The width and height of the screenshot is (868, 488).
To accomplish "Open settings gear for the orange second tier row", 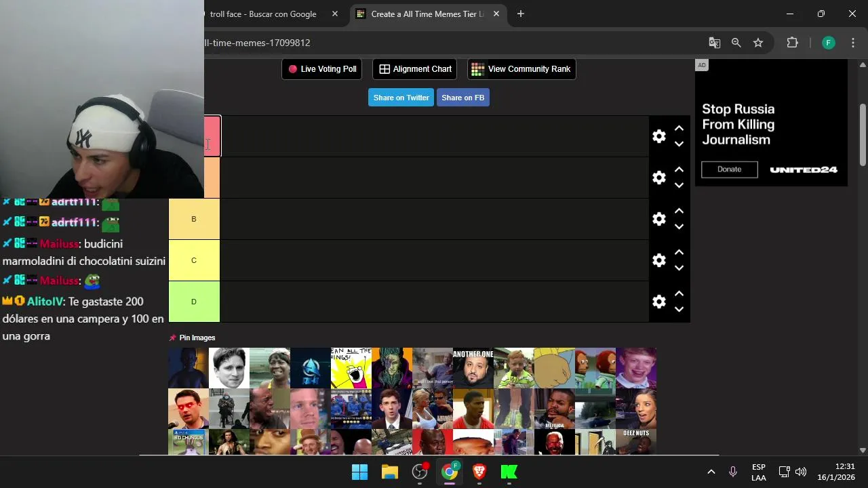I will click(x=659, y=178).
